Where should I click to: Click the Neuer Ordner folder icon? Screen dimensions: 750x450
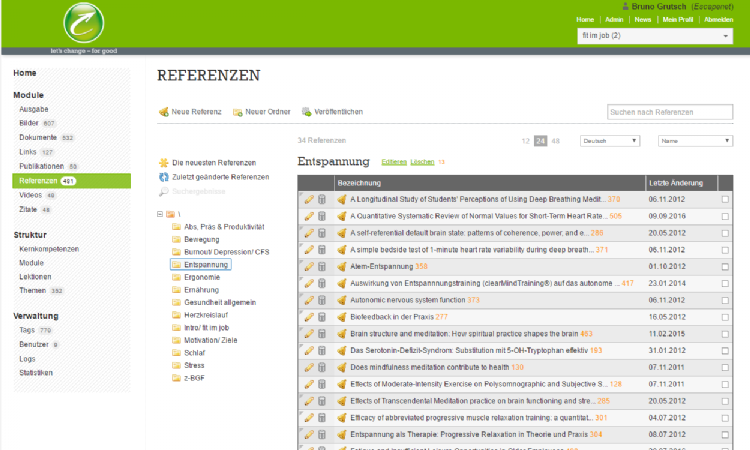point(237,112)
